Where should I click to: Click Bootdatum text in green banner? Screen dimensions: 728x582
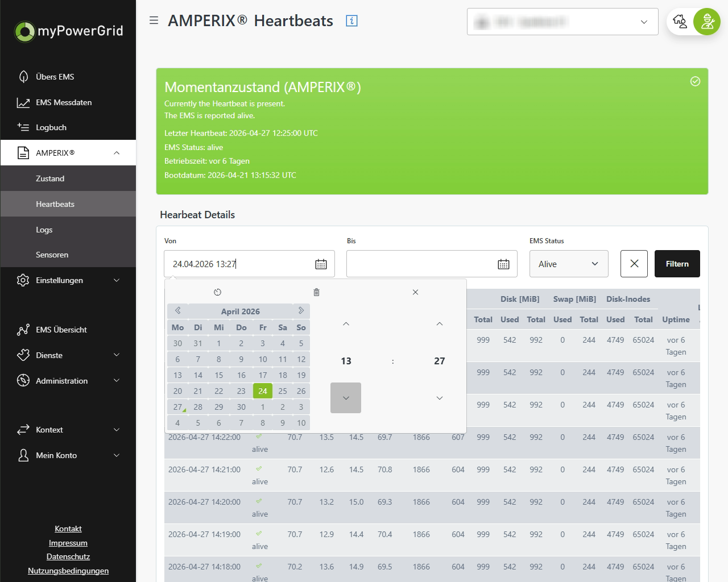click(x=230, y=175)
